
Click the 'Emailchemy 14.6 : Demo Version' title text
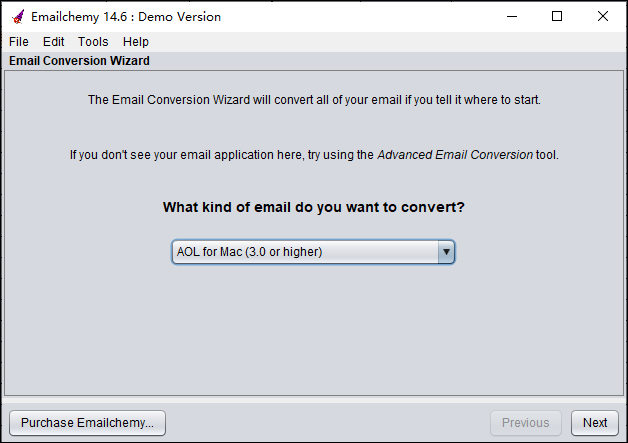(x=126, y=16)
